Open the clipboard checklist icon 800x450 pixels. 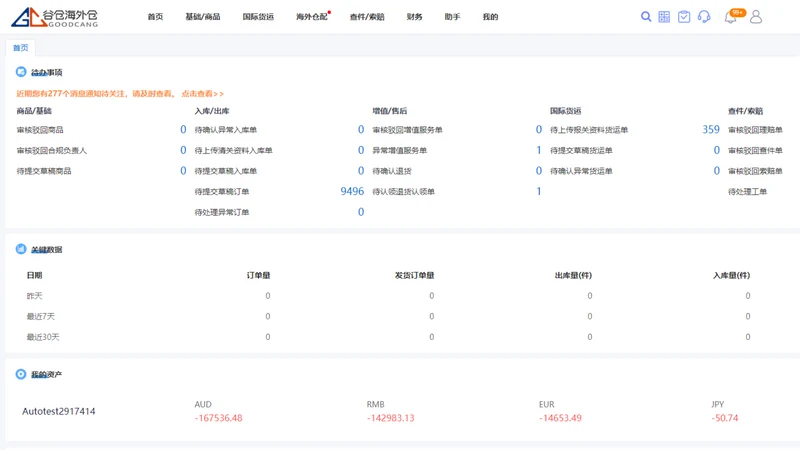pyautogui.click(x=684, y=17)
